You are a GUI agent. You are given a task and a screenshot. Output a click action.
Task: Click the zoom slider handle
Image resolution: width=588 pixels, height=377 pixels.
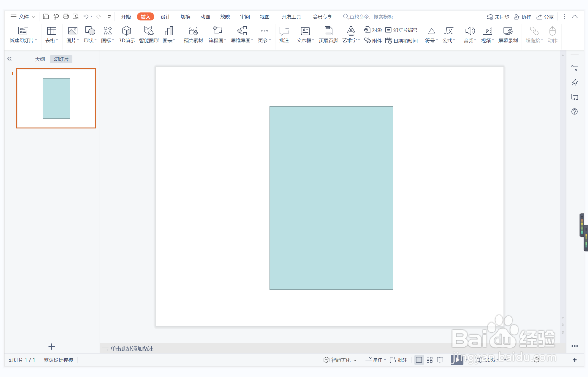point(536,360)
